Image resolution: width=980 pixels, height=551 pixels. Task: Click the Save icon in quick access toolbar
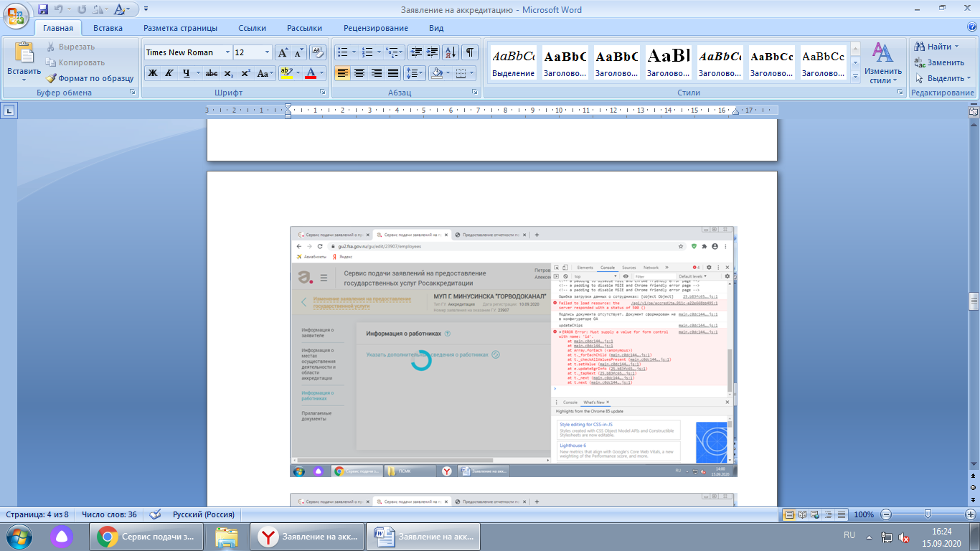(43, 10)
